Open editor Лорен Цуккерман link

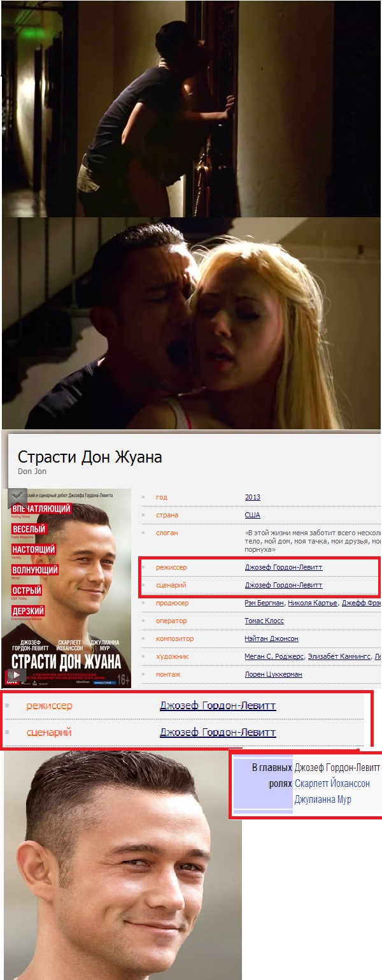coord(273,674)
